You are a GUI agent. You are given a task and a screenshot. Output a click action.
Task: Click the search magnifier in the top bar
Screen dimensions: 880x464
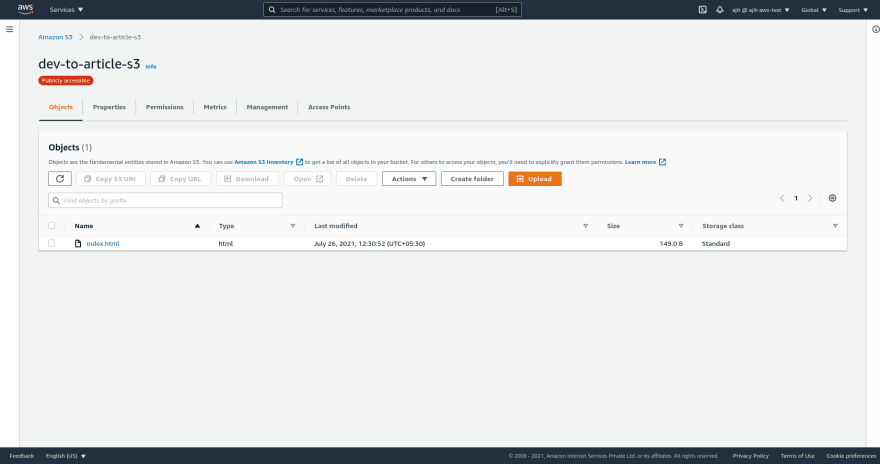click(x=272, y=10)
